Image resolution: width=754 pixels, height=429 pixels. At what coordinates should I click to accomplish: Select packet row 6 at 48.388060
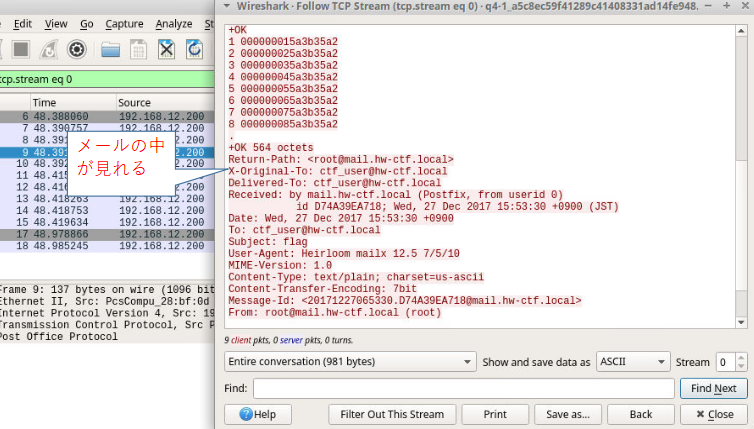[107, 116]
